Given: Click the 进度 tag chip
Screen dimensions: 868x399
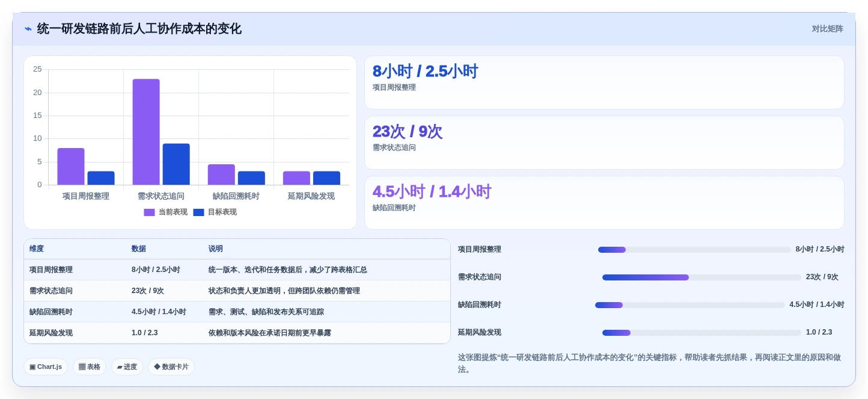Looking at the screenshot, I should tap(127, 367).
